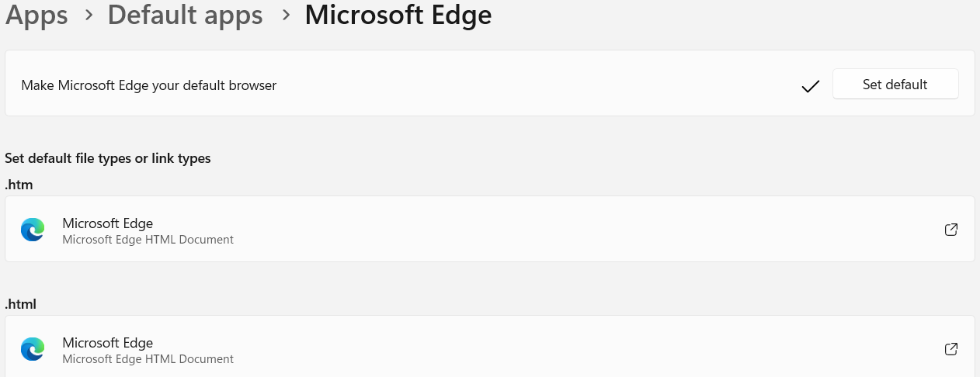Select the Microsoft Edge name under .htm
The height and width of the screenshot is (377, 980).
[x=108, y=223]
